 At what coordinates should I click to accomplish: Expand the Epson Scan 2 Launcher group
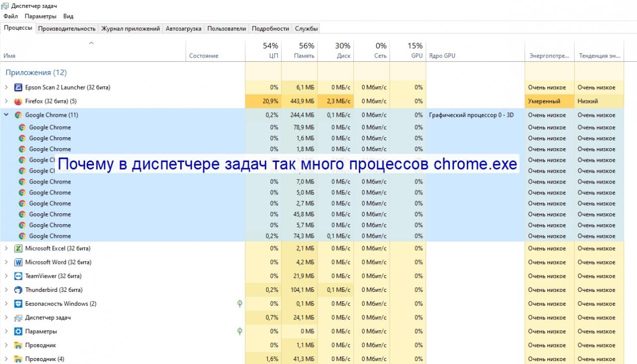tap(6, 88)
